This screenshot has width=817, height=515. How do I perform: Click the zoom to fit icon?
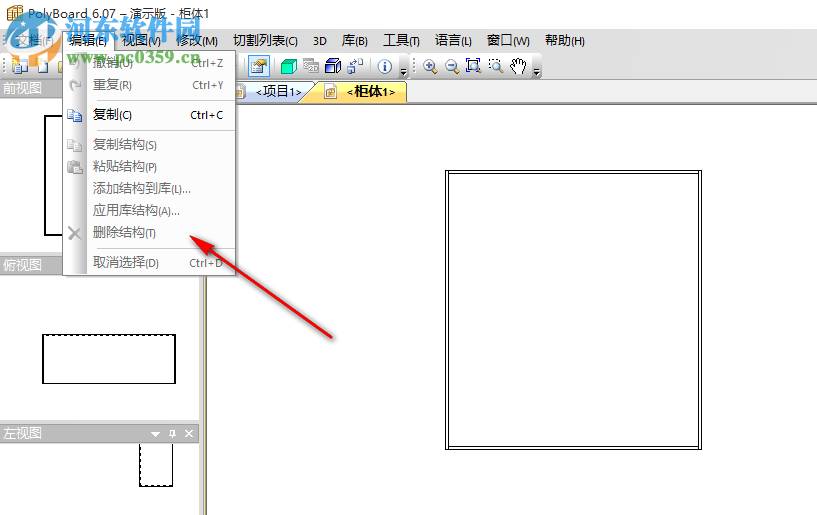click(473, 66)
